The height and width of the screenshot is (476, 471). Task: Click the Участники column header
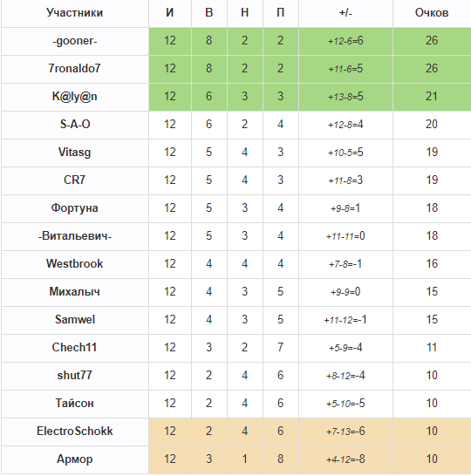pos(75,13)
